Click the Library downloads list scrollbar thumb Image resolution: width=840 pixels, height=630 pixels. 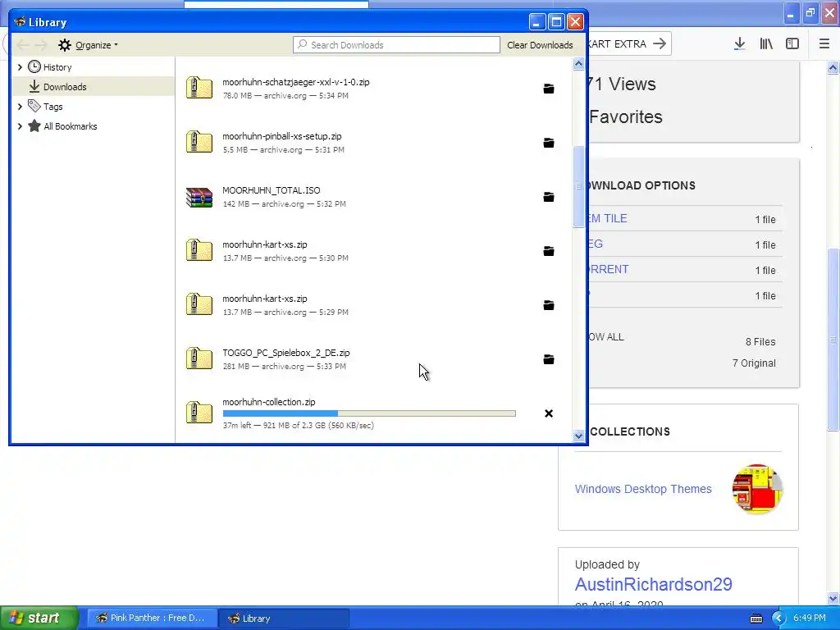coord(578,186)
